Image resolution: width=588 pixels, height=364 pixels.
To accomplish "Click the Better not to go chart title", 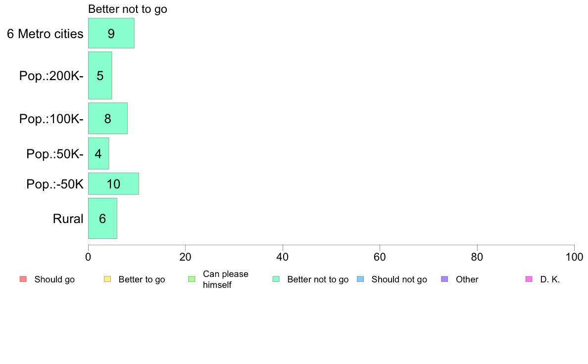I will coord(128,9).
